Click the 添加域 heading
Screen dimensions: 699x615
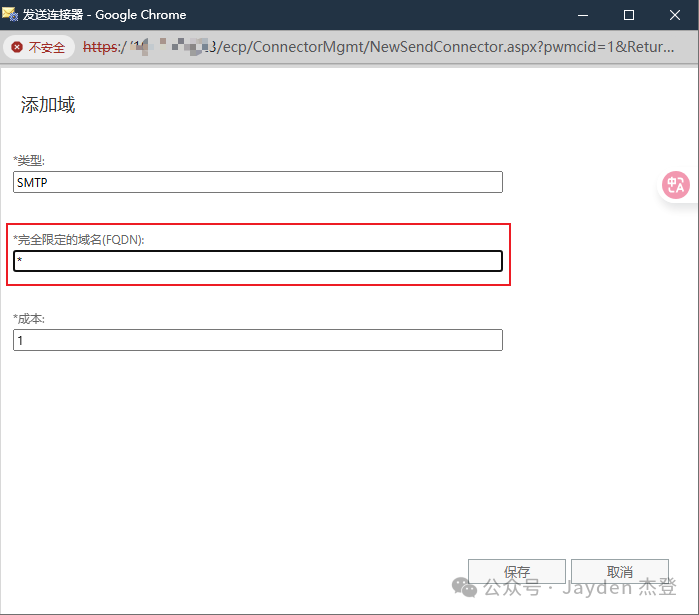[48, 105]
